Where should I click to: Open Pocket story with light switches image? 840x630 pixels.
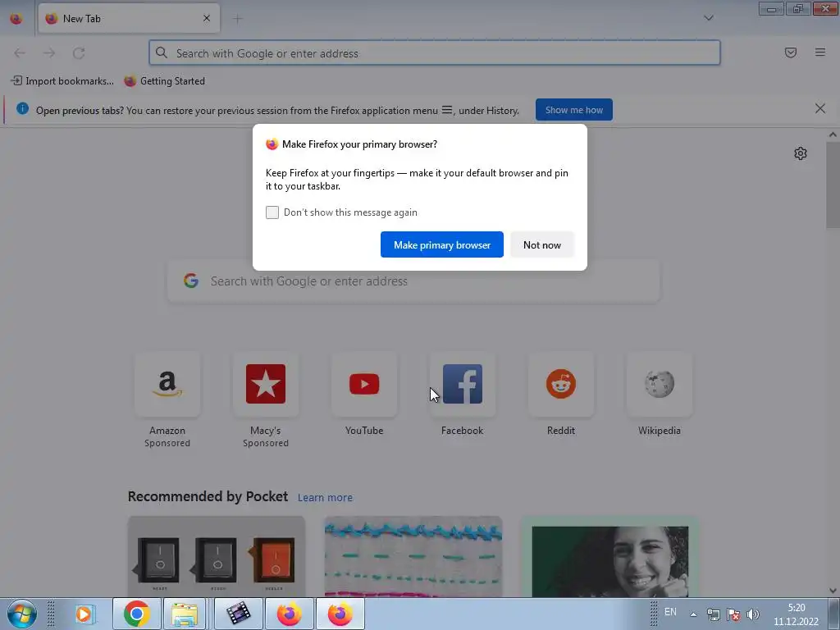click(x=217, y=557)
